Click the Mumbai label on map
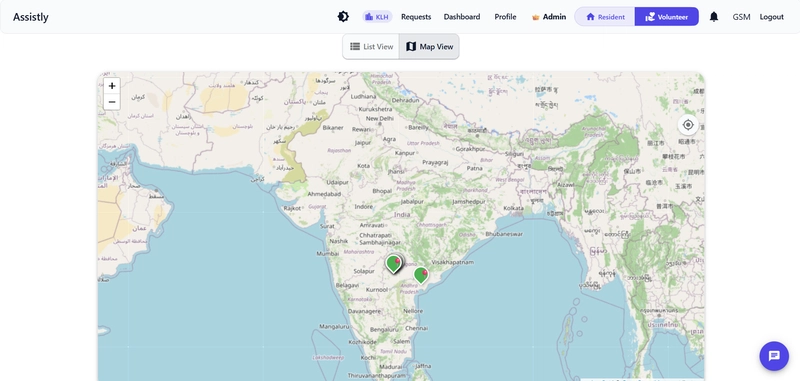Image resolution: width=800 pixels, height=381 pixels. coord(328,253)
